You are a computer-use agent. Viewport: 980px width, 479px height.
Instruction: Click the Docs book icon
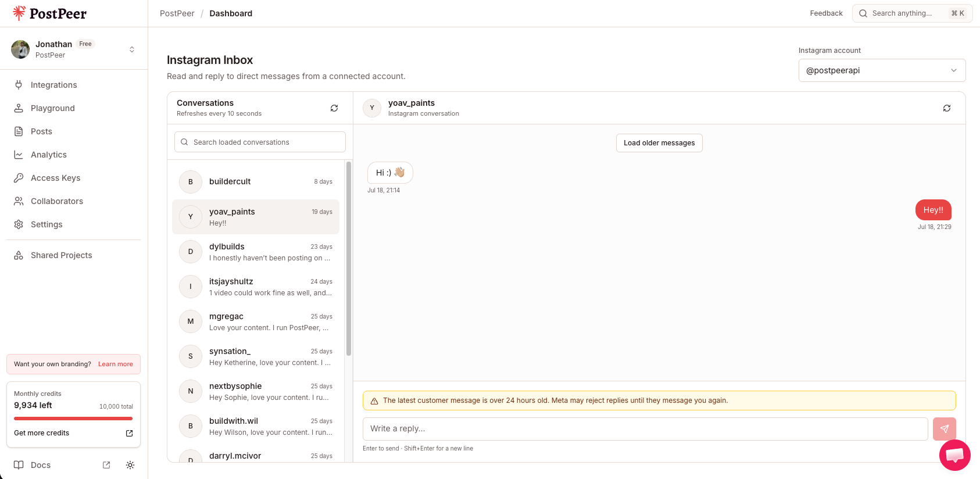pos(19,465)
